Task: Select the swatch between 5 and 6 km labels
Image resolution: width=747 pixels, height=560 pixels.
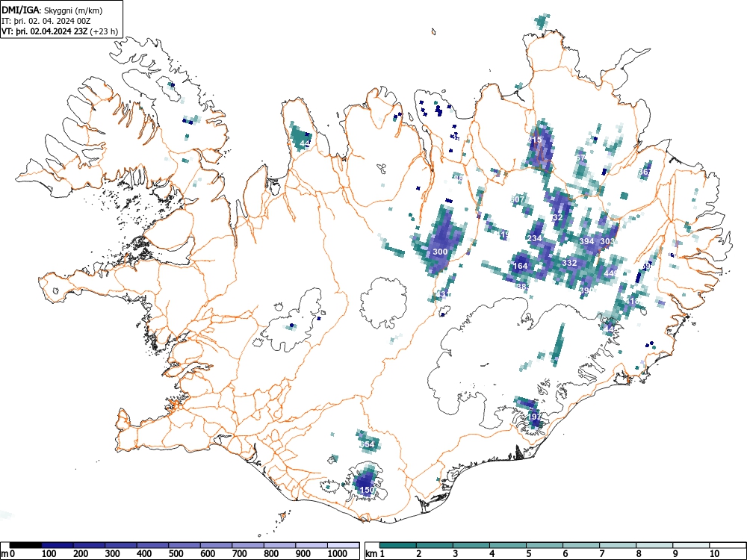Action: point(545,545)
